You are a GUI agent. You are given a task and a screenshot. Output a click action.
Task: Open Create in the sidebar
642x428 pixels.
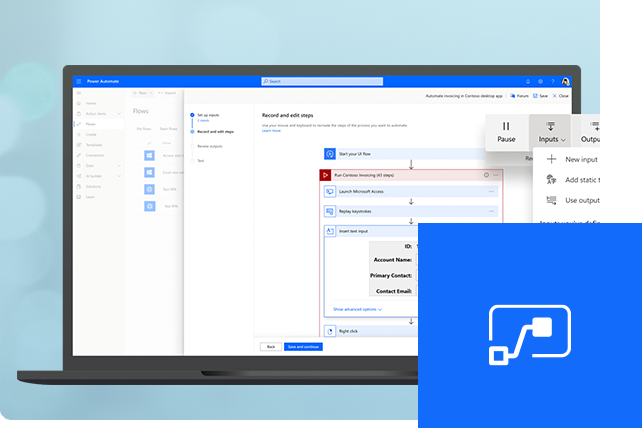pyautogui.click(x=91, y=134)
